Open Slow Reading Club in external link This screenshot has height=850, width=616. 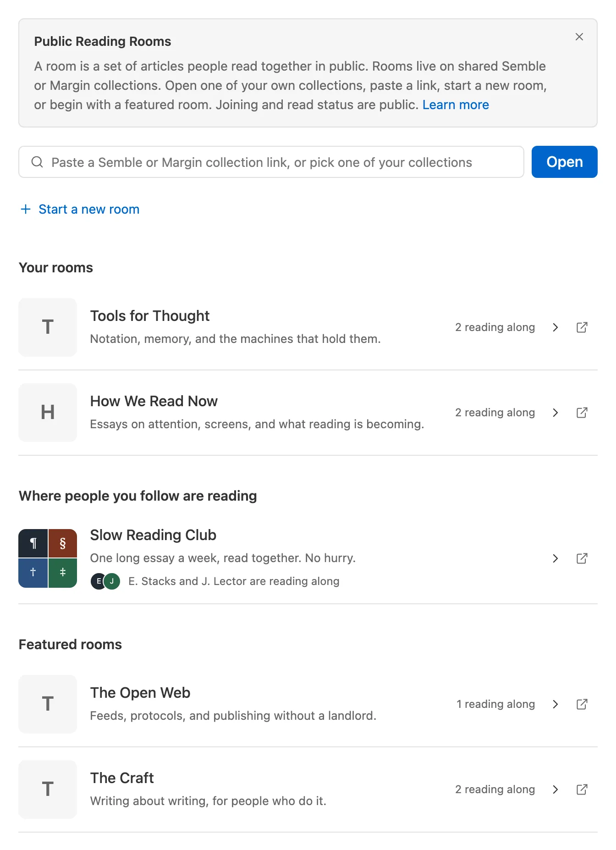pos(582,558)
